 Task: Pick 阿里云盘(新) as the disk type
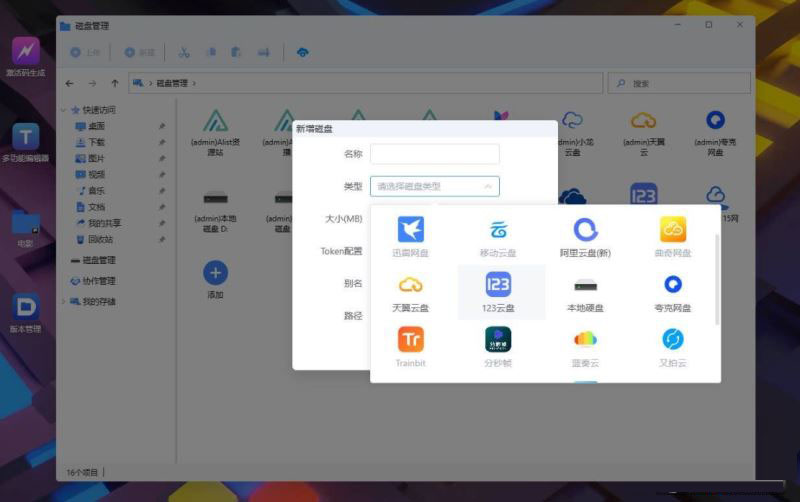pyautogui.click(x=585, y=237)
